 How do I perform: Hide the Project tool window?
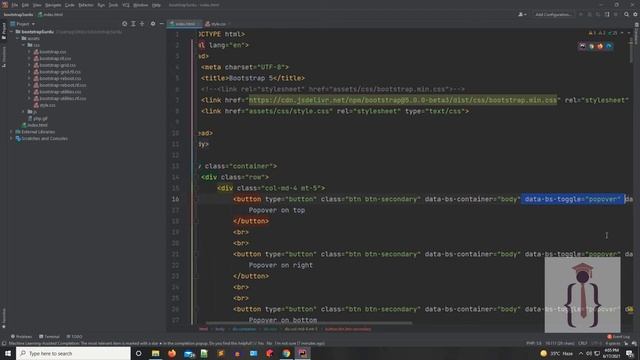[x=162, y=24]
